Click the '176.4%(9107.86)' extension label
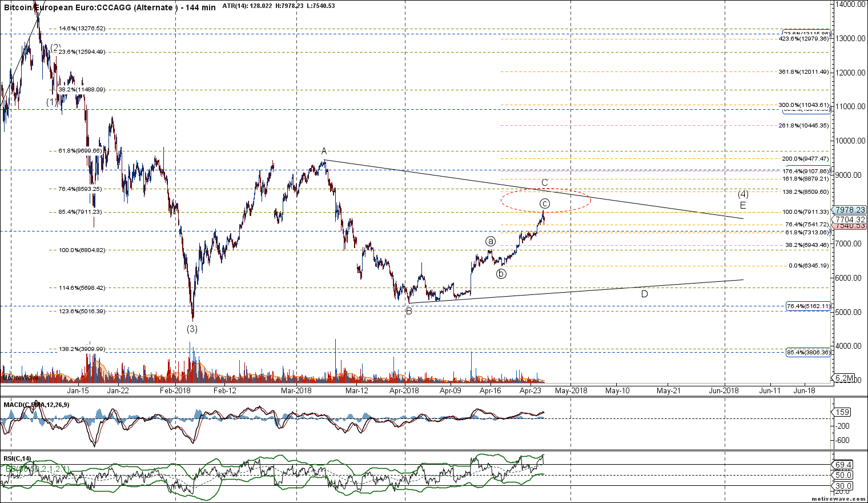Image resolution: width=868 pixels, height=503 pixels. click(806, 170)
